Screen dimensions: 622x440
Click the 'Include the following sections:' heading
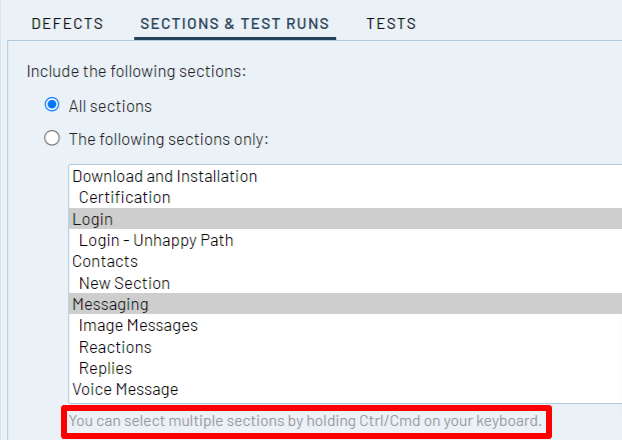(x=136, y=71)
